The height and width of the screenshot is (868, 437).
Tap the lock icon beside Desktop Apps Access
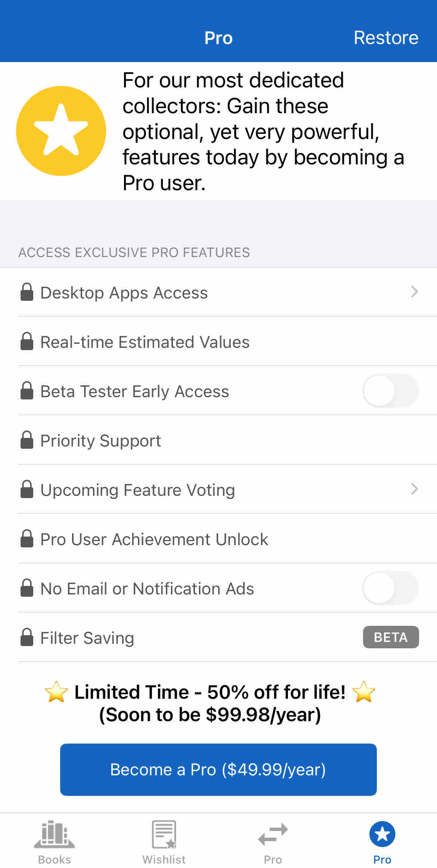click(x=27, y=292)
